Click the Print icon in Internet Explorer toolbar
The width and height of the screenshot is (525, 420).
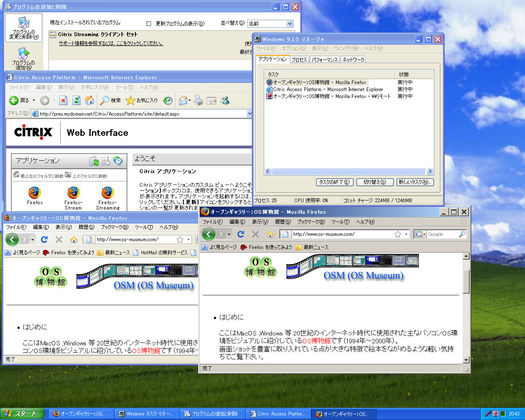click(199, 100)
